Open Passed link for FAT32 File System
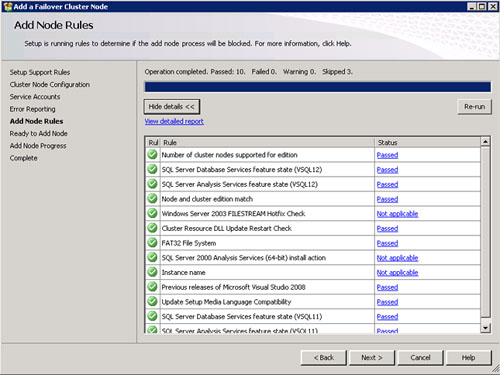This screenshot has width=500, height=375. click(x=387, y=243)
